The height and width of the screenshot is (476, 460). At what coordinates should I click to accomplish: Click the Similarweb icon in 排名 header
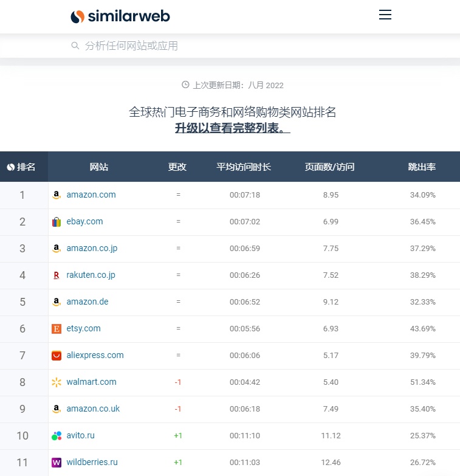click(11, 167)
